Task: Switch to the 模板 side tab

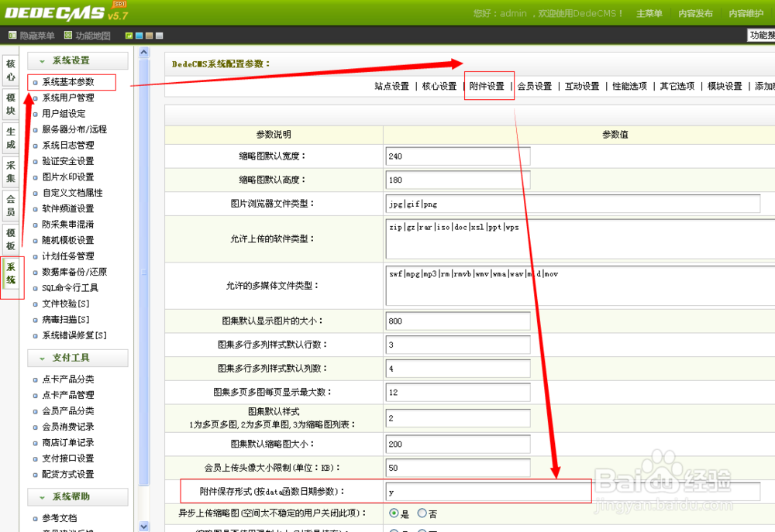Action: pyautogui.click(x=11, y=239)
